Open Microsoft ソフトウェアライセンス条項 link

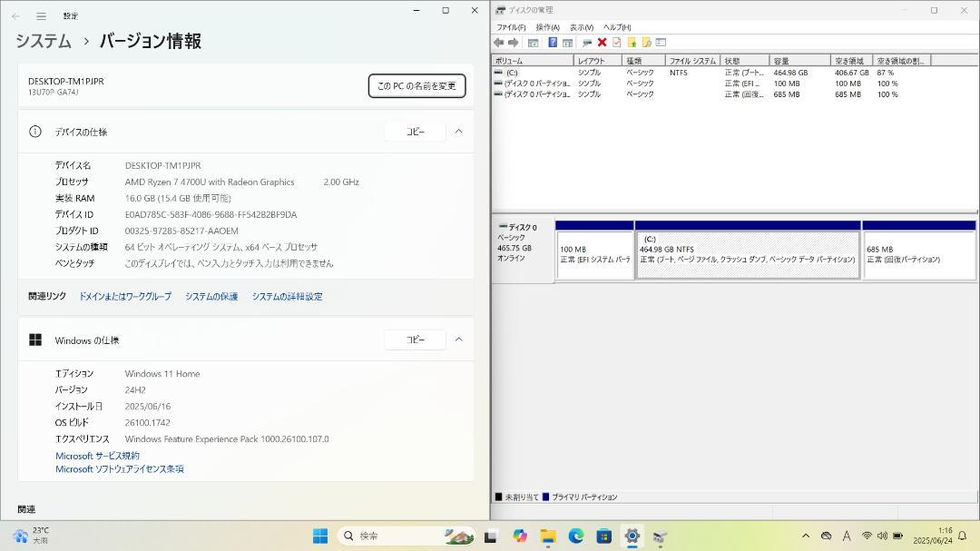point(120,469)
